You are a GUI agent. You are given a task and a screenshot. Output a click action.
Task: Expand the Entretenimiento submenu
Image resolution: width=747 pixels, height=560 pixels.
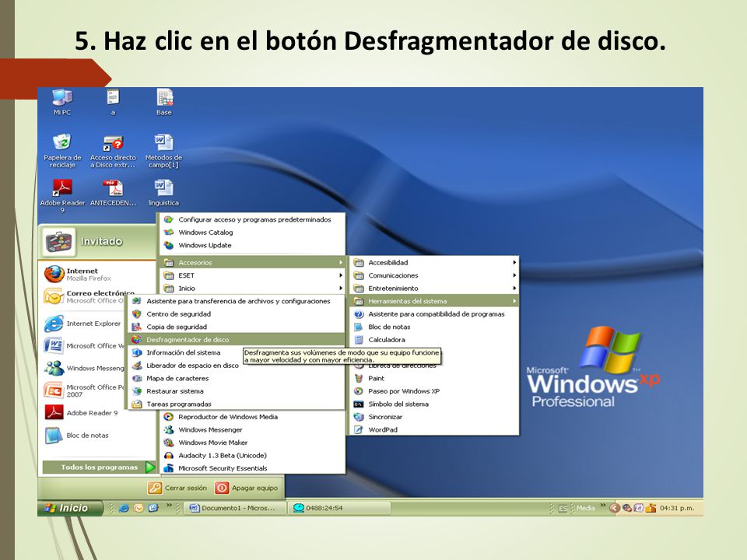coord(434,288)
